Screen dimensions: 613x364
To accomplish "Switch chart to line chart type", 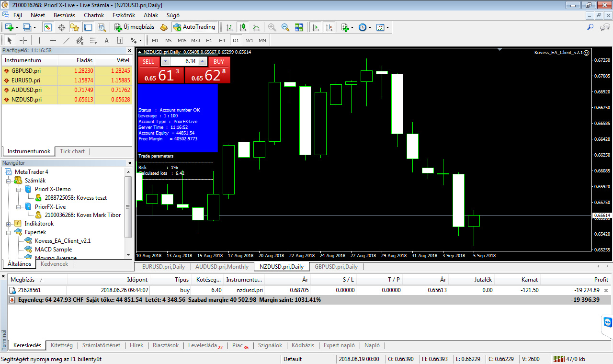I will pos(256,27).
